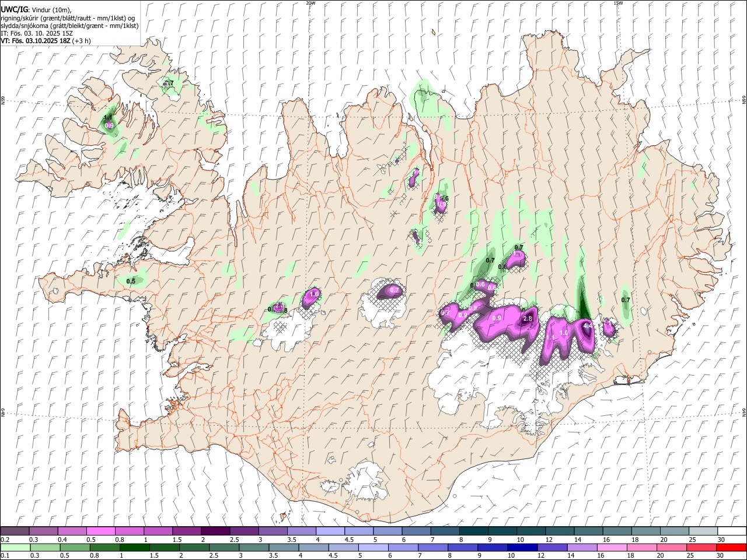Click the '0.5' rain value on the western peninsula
747x560 pixels.
[x=131, y=281]
